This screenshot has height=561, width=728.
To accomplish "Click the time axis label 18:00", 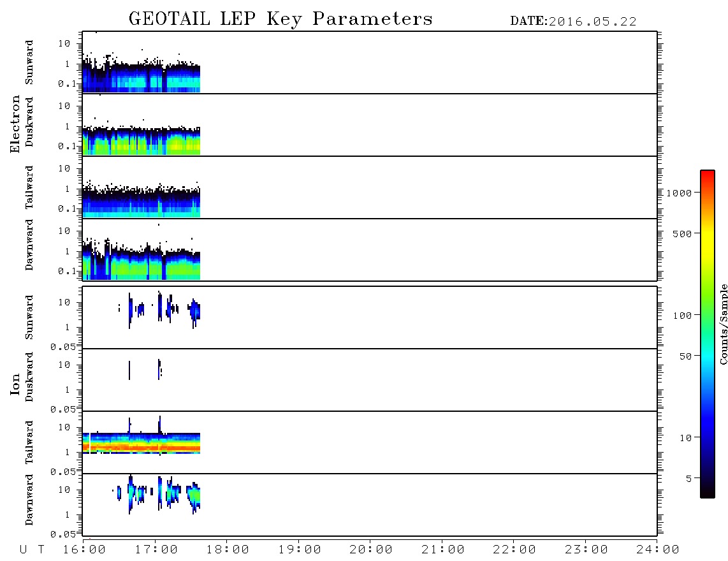I will pyautogui.click(x=228, y=550).
